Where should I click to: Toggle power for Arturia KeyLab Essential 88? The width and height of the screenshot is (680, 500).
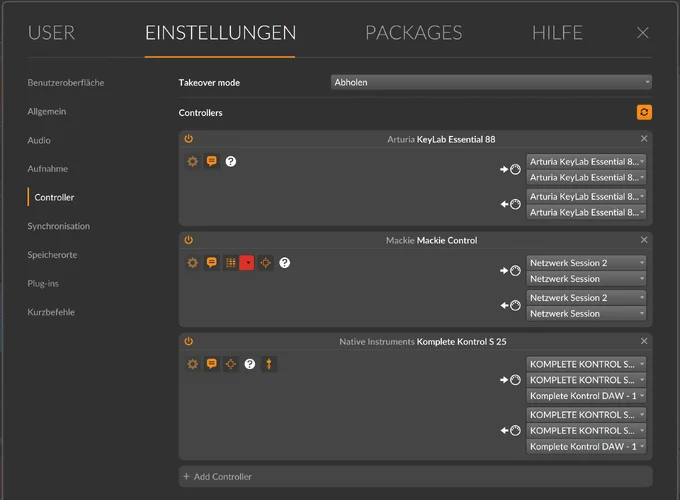point(188,139)
